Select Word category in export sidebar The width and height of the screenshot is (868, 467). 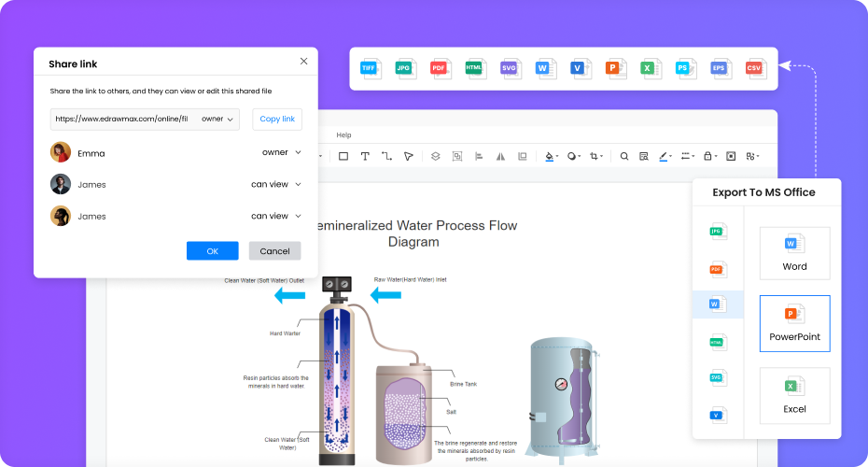(717, 304)
